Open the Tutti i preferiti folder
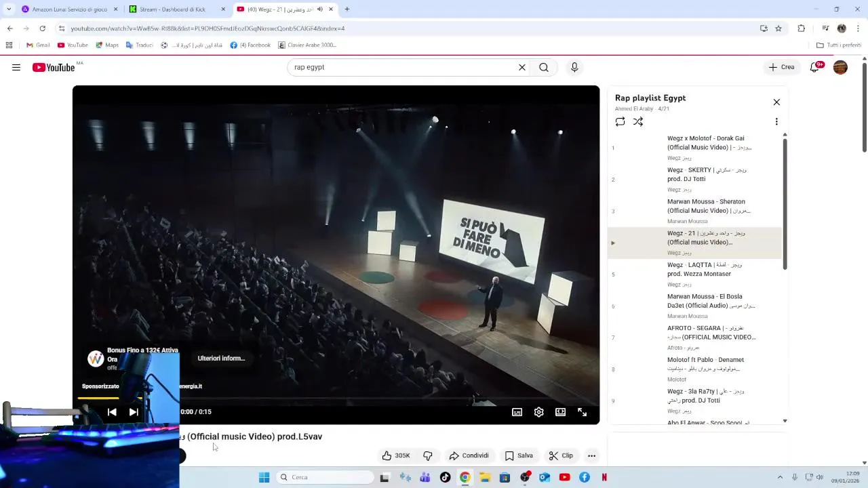Viewport: 868px width, 488px height. point(839,45)
